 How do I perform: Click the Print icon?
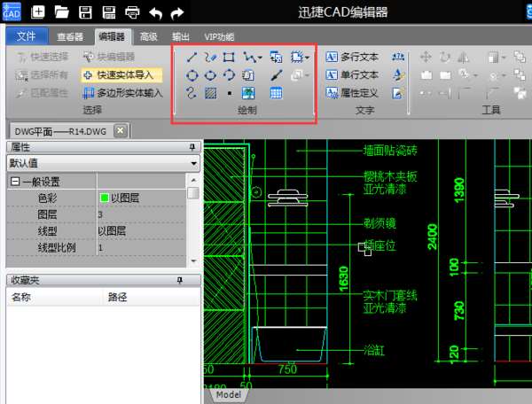pyautogui.click(x=132, y=12)
